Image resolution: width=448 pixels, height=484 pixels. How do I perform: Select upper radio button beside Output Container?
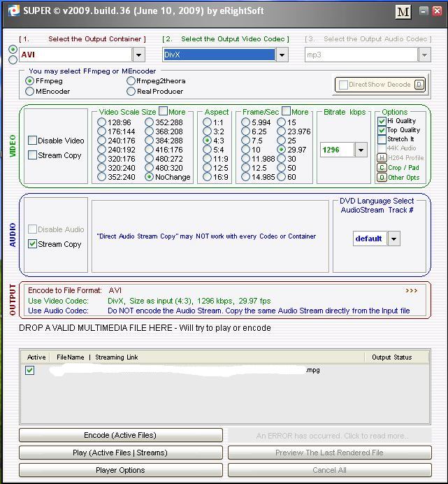pos(13,49)
